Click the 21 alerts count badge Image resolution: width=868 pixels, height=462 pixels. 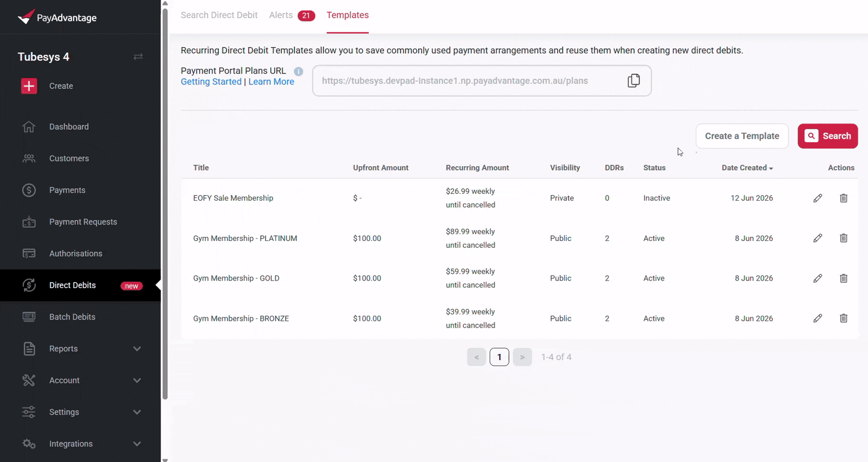(306, 15)
